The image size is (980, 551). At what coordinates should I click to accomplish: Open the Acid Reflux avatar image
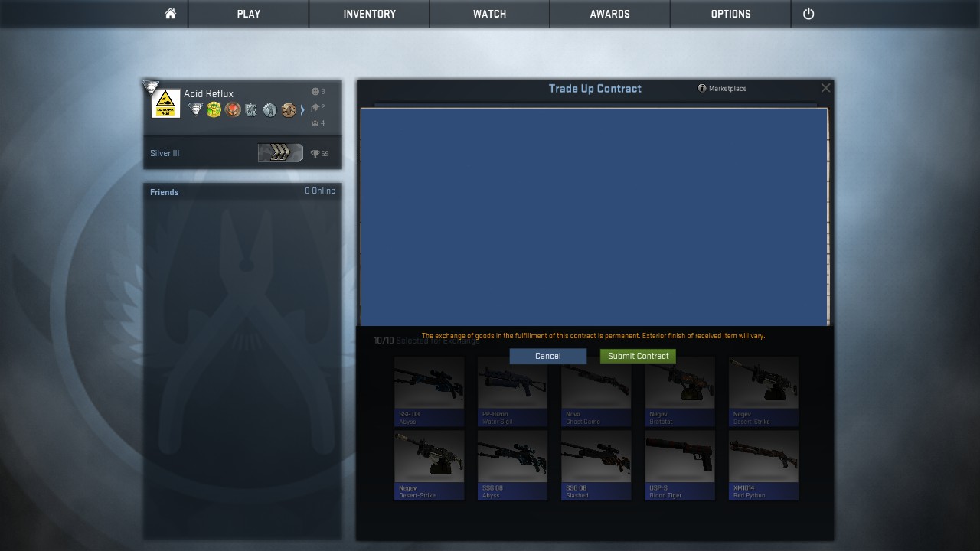(166, 103)
